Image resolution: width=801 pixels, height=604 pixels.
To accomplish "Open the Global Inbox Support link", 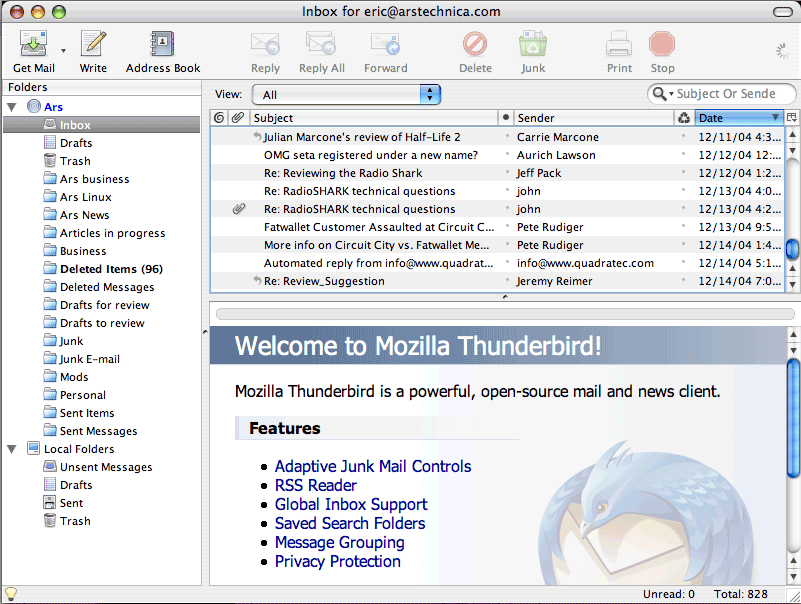I will tap(351, 504).
